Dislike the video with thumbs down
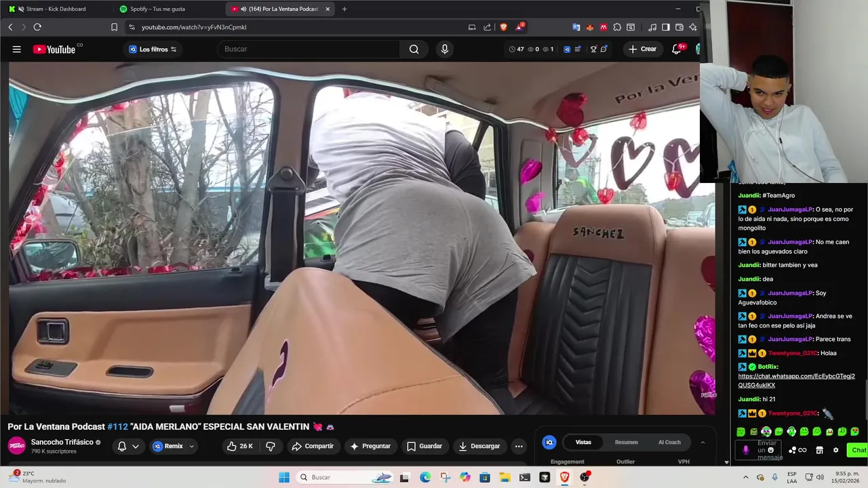Viewport: 868px width, 488px height. tap(270, 446)
